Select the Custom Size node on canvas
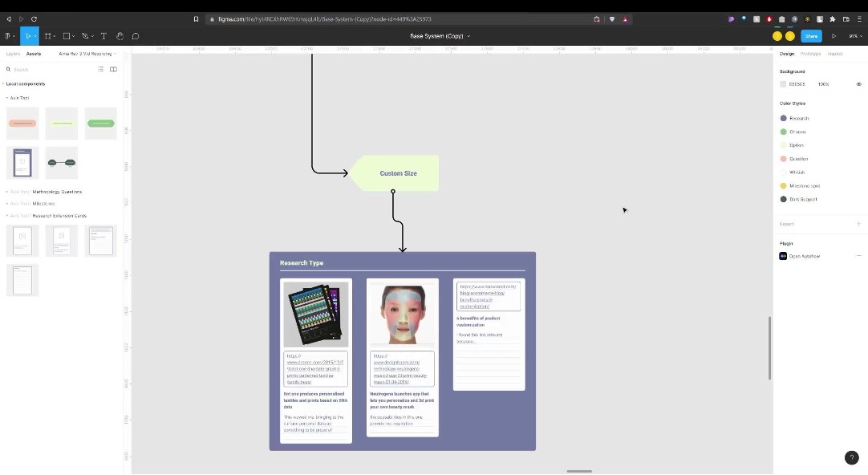 click(x=395, y=173)
